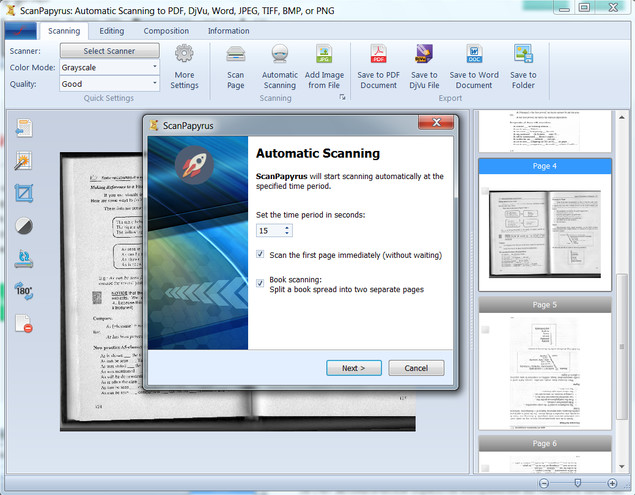
Task: Click the time period seconds field
Action: point(269,230)
